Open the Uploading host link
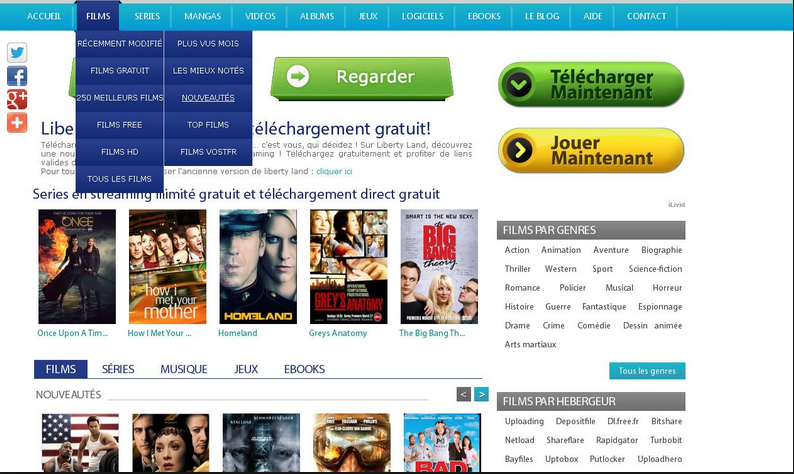The height and width of the screenshot is (474, 794). point(524,421)
